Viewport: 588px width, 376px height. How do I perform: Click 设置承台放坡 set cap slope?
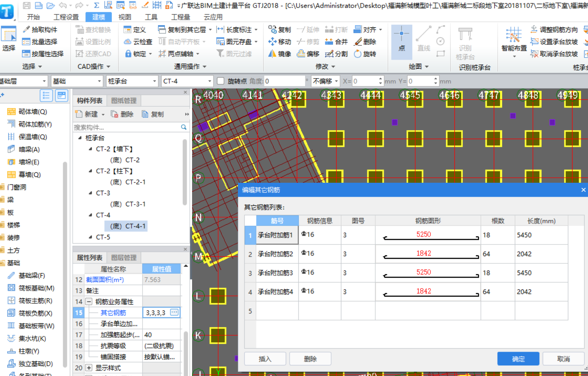(x=554, y=42)
